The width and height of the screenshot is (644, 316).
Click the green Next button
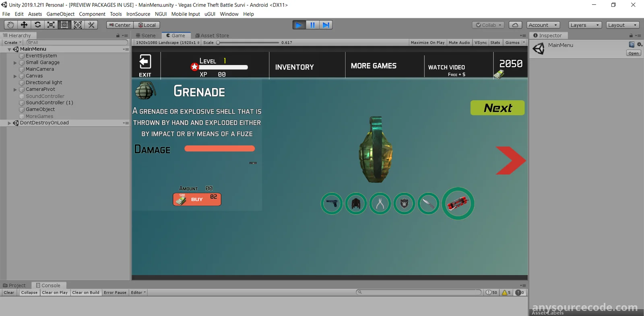click(x=497, y=108)
